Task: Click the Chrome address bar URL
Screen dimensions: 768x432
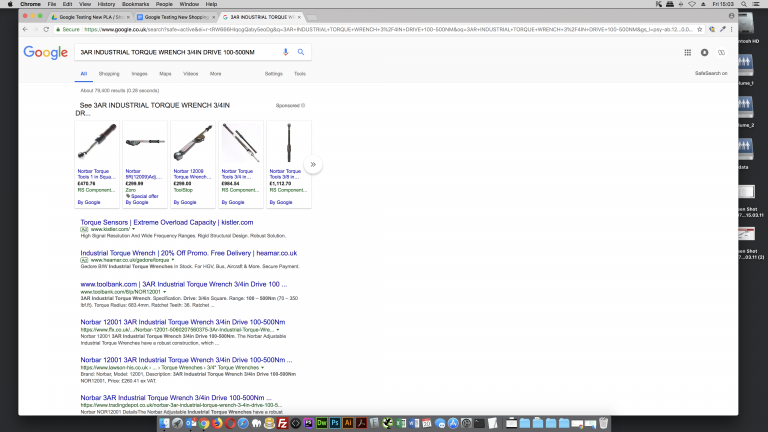Action: click(387, 29)
